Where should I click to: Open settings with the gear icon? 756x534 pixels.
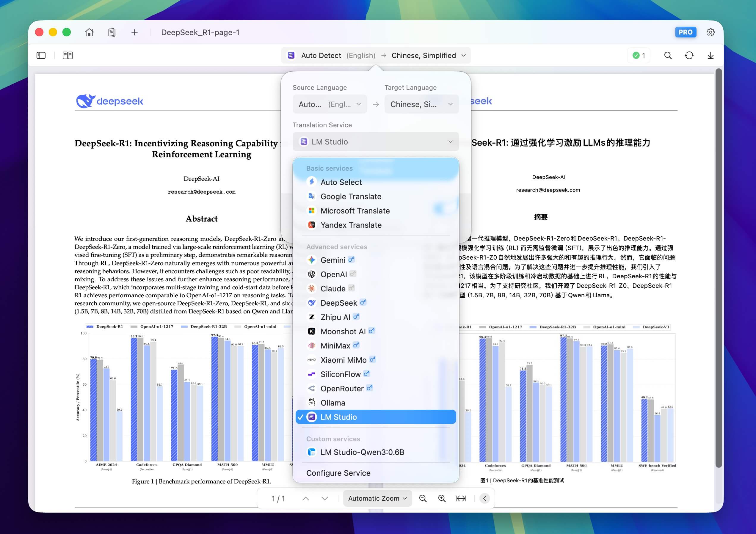point(710,32)
